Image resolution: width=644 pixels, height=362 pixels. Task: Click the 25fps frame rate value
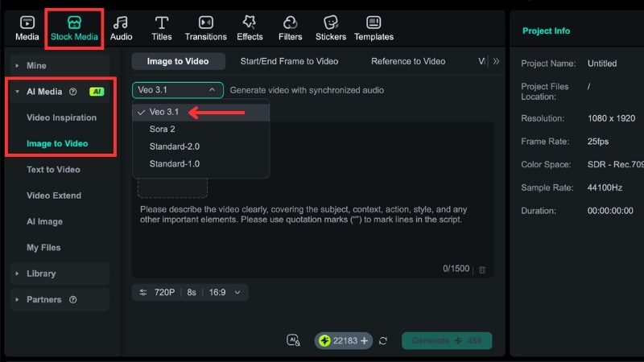coord(598,142)
